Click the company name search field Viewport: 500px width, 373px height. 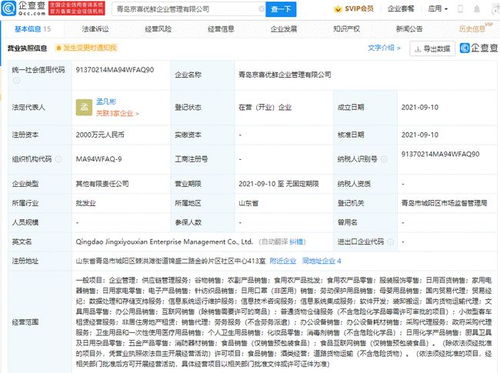click(x=188, y=9)
